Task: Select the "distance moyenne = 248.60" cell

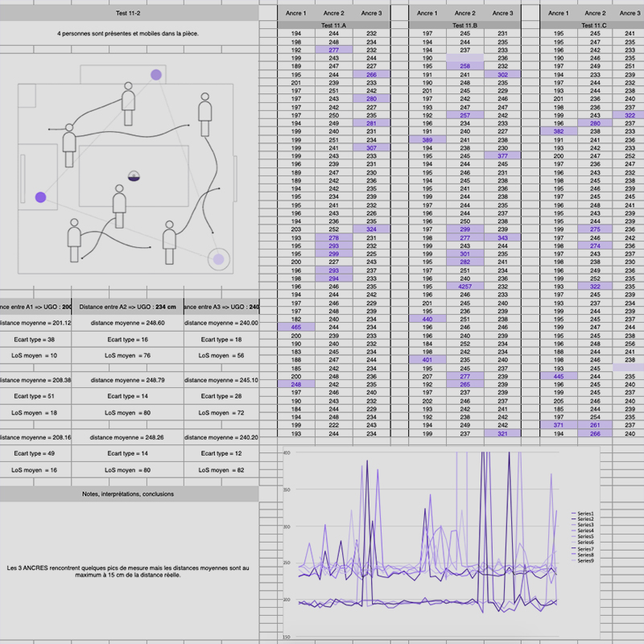Action: (128, 323)
